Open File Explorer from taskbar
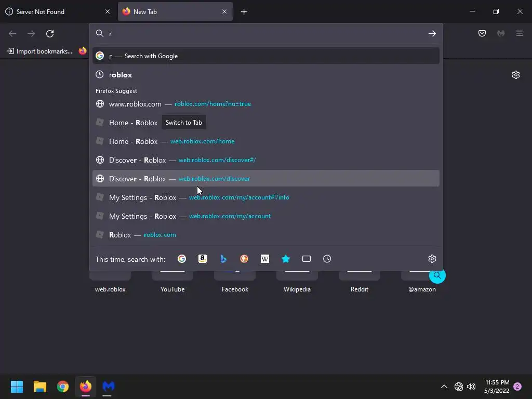 pos(39,387)
